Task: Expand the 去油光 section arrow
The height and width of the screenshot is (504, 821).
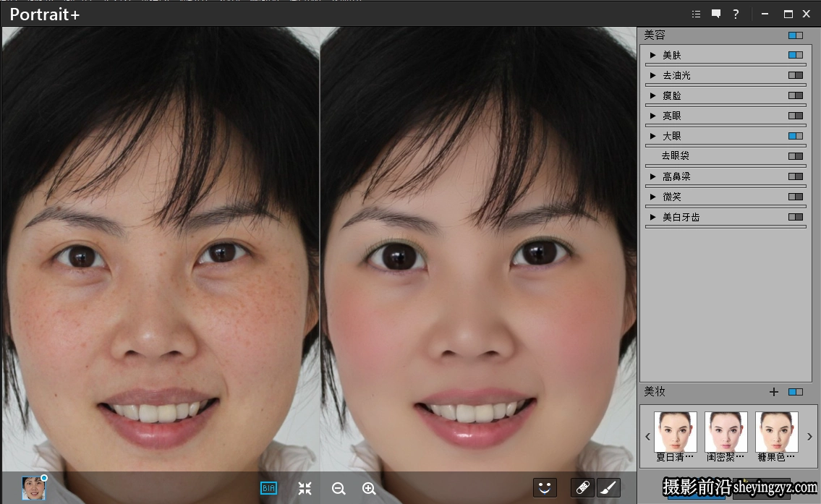Action: 652,75
